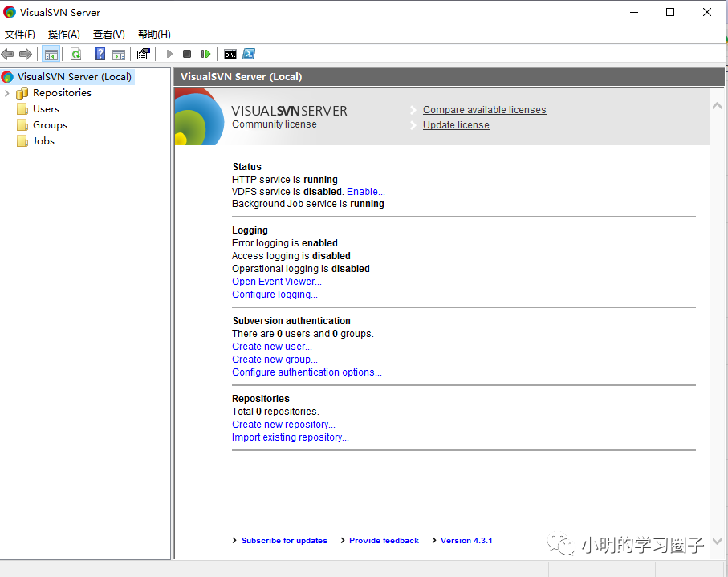Click the Start service play icon
Viewport: 728px width, 577px height.
click(169, 55)
